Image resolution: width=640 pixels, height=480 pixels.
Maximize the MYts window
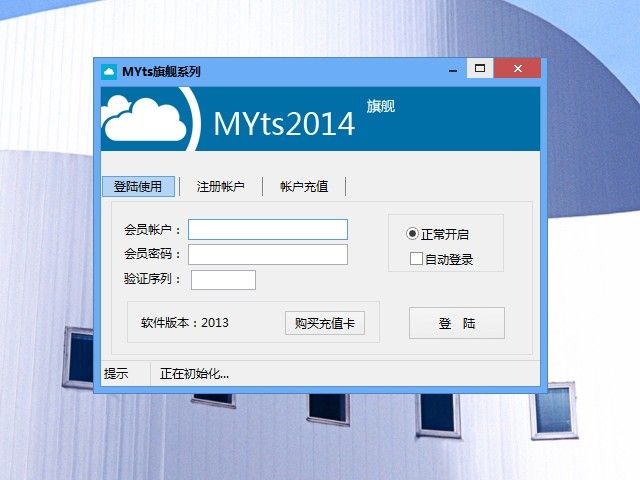[480, 68]
